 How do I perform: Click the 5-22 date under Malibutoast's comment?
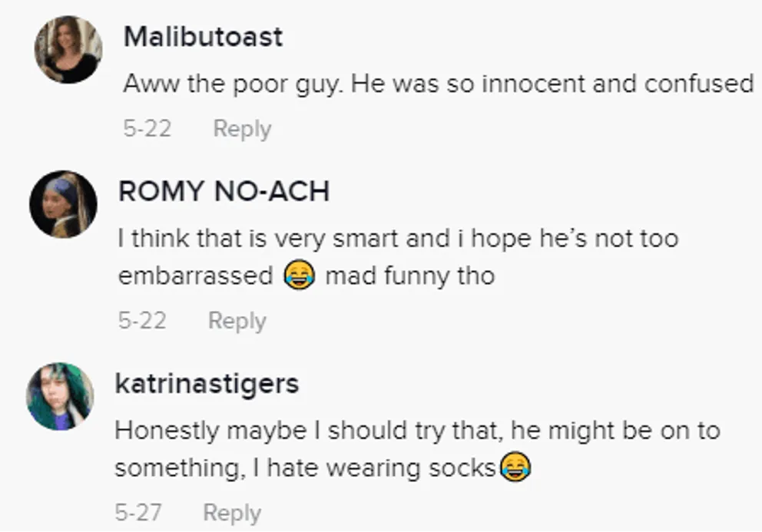(x=147, y=129)
